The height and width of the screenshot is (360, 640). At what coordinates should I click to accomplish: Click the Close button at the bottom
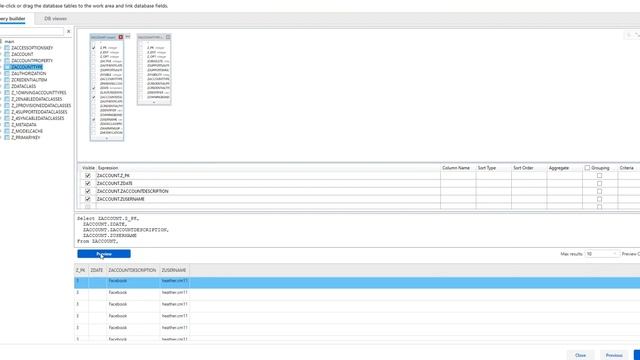point(580,355)
